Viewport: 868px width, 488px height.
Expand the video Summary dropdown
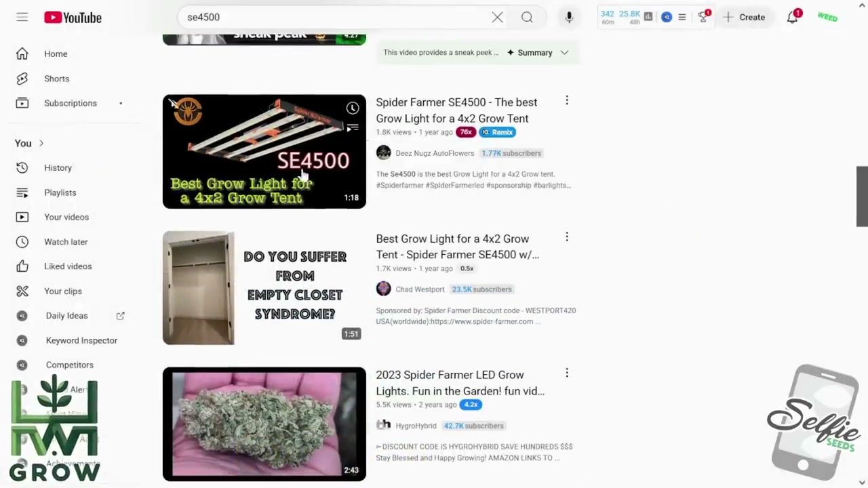(x=538, y=52)
